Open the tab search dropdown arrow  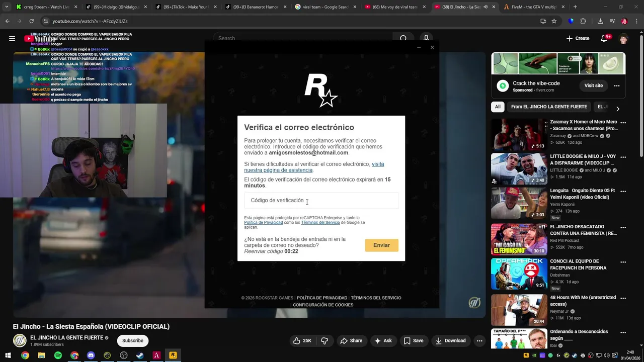tap(6, 7)
